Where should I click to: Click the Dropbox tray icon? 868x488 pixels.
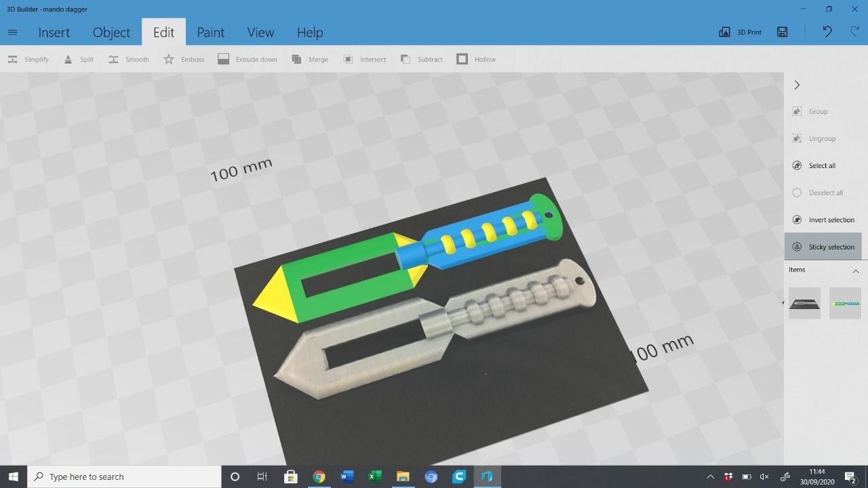tap(728, 476)
